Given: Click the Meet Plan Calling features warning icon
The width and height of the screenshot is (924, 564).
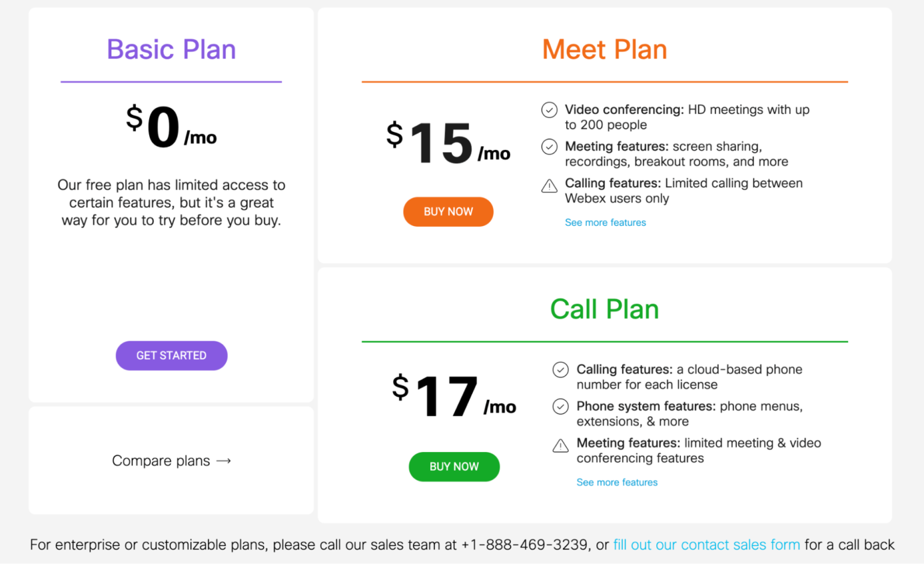Looking at the screenshot, I should pyautogui.click(x=549, y=186).
